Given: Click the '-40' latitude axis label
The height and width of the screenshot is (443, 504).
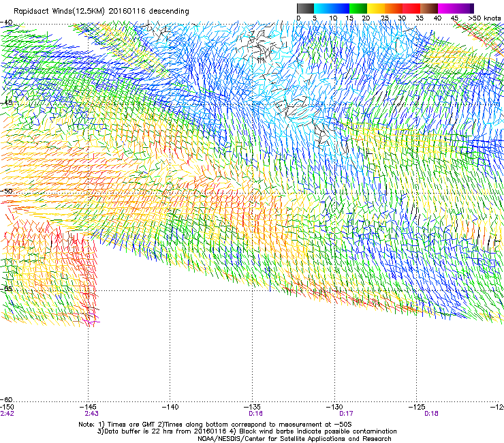Looking at the screenshot, I should tap(6, 22).
